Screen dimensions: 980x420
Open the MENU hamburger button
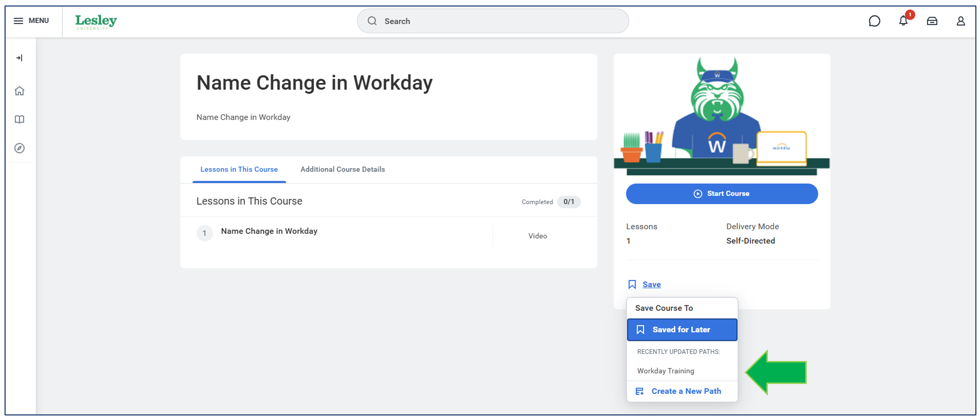[31, 21]
